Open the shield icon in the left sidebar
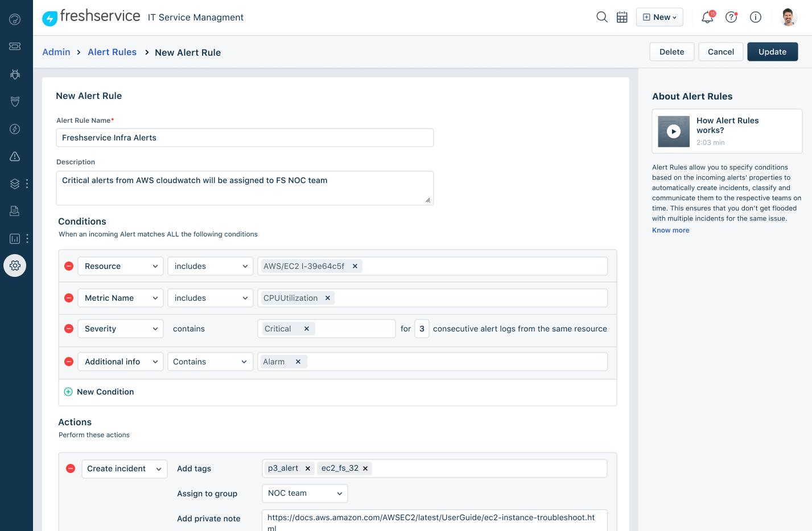This screenshot has height=531, width=812. click(15, 101)
